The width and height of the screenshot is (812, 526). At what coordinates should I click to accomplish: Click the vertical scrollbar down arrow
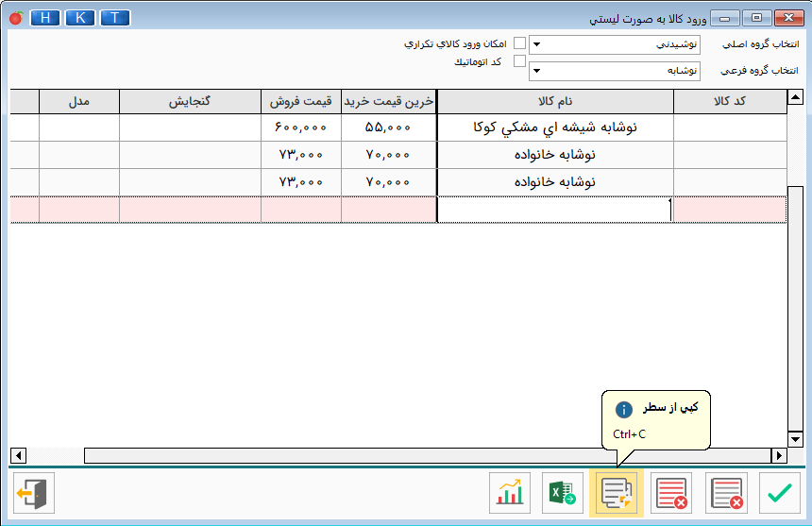pyautogui.click(x=795, y=439)
